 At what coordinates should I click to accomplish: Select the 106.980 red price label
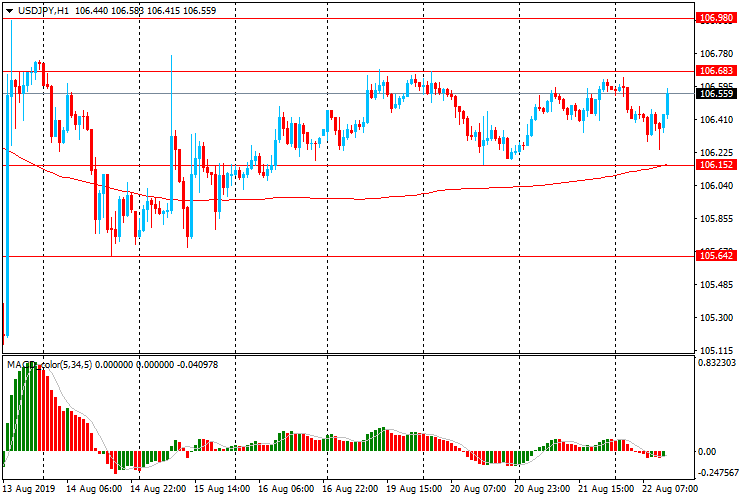716,18
